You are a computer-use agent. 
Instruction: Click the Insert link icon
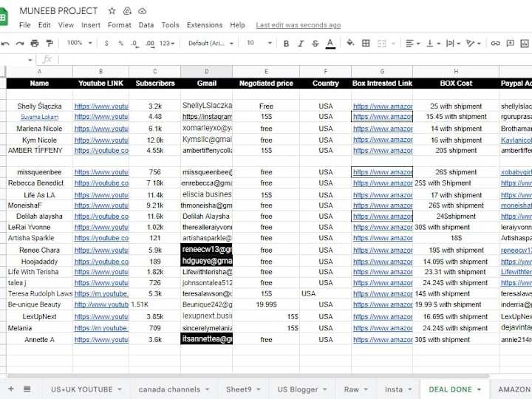point(495,44)
